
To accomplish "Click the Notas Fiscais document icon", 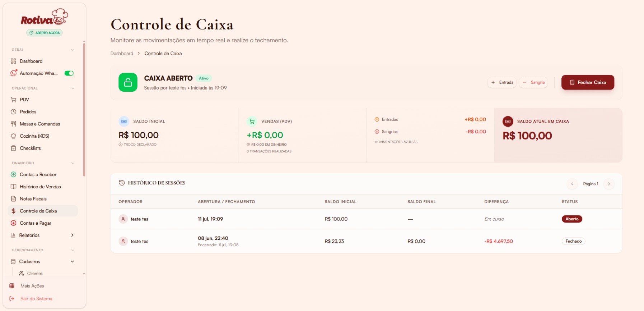I will tap(14, 199).
